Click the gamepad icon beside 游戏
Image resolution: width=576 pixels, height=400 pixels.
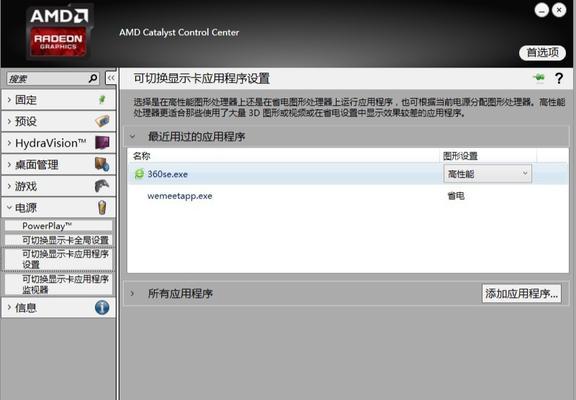tap(102, 186)
